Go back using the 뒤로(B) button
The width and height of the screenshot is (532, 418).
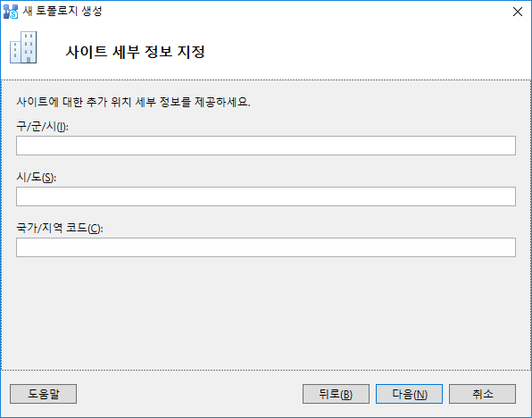(336, 394)
